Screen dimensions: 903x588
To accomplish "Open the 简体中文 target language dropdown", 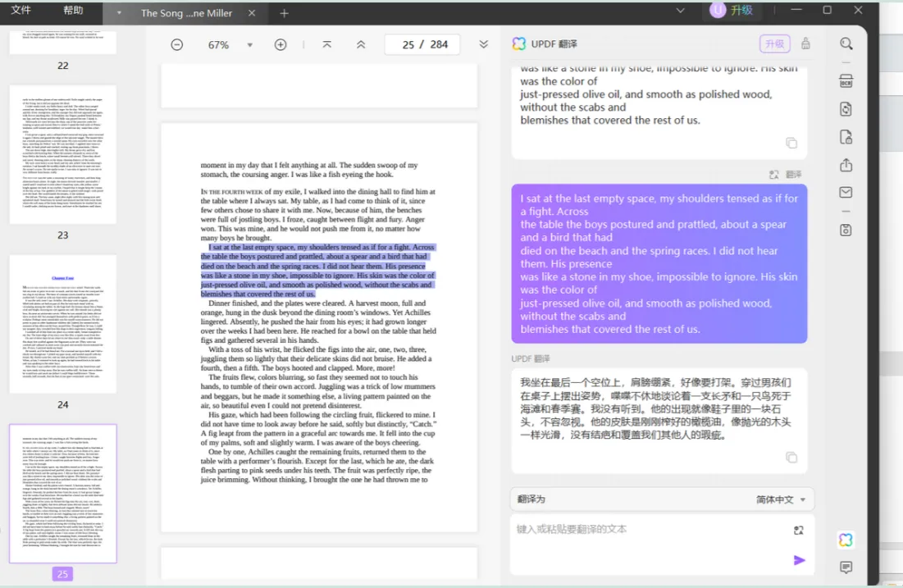I will [780, 499].
